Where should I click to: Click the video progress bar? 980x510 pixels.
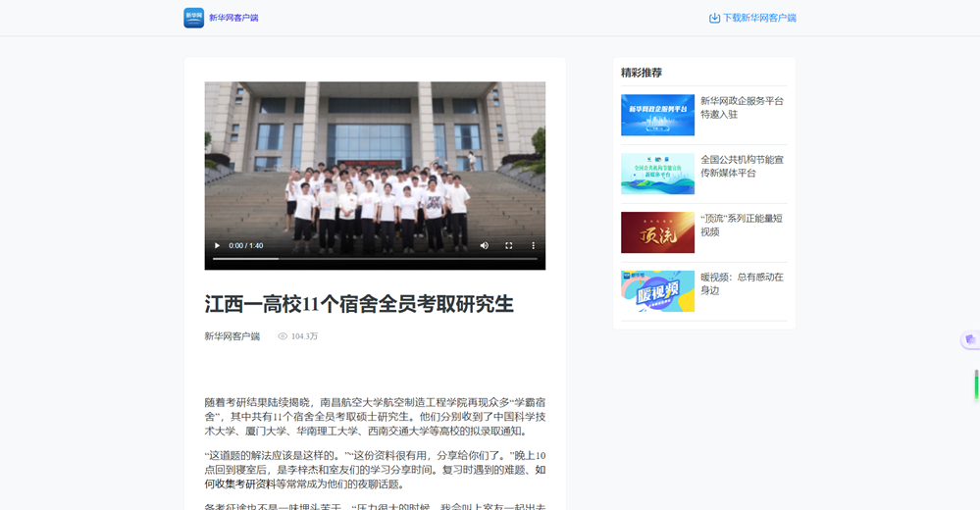pyautogui.click(x=375, y=259)
